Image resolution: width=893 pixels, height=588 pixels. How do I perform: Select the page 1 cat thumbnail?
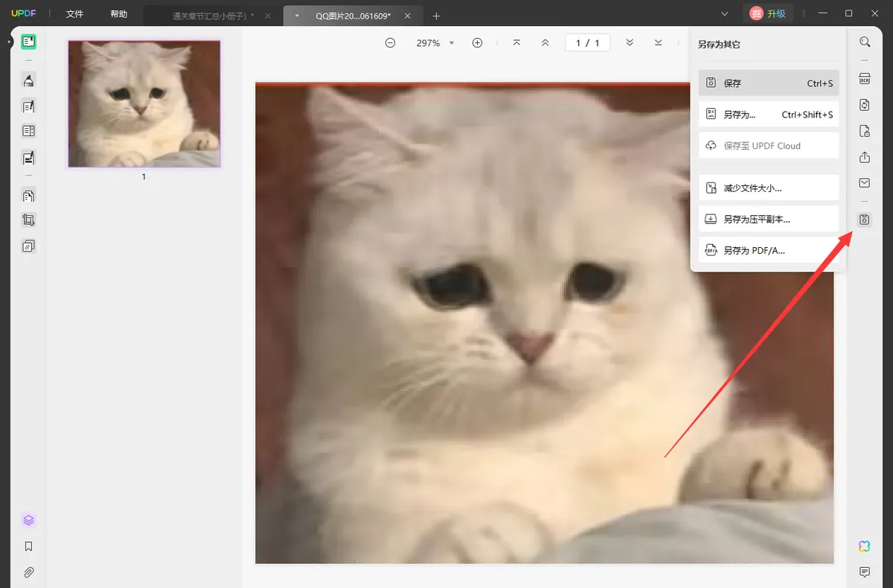144,103
